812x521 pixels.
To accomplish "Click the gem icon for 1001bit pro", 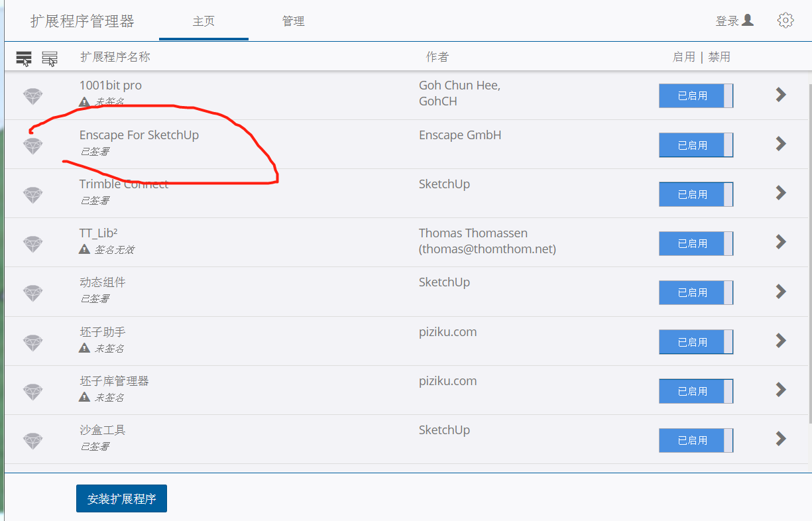I will [33, 97].
